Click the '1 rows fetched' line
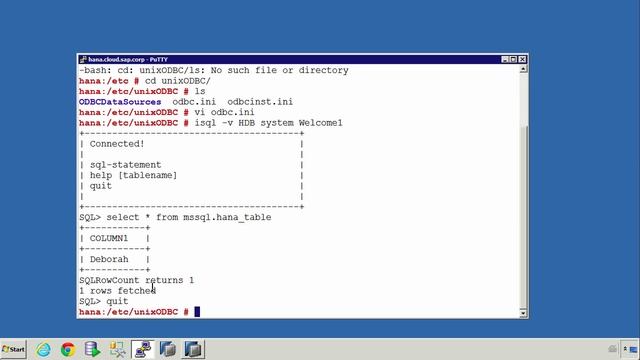The width and height of the screenshot is (640, 360). 118,291
